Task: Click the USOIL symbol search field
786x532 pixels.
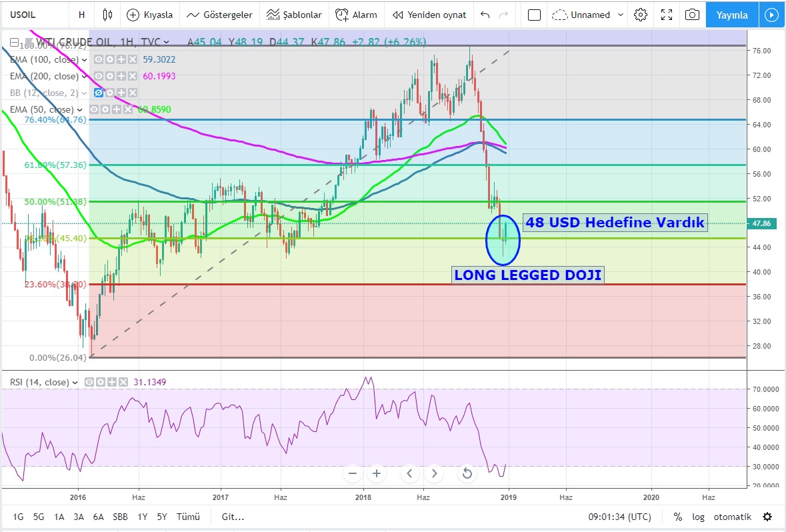Action: tap(35, 15)
